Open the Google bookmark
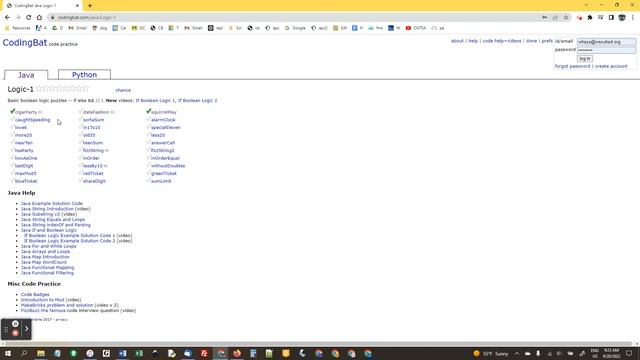Screen dimensions: 640x360 click(x=295, y=28)
